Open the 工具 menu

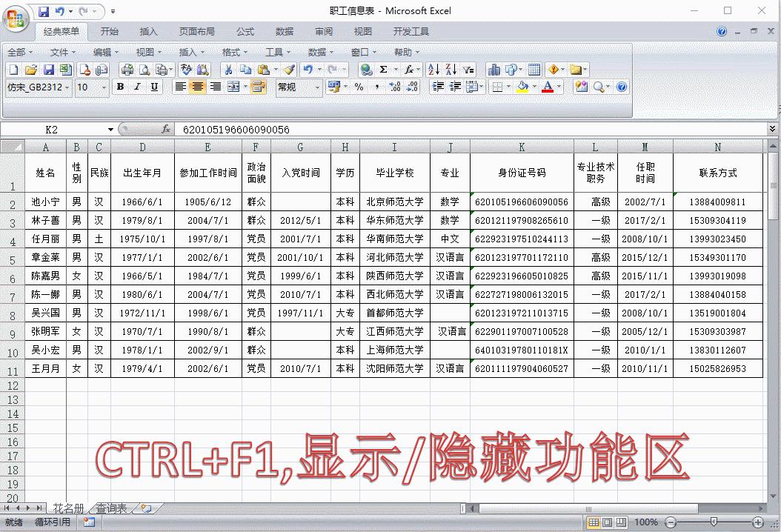tap(275, 52)
